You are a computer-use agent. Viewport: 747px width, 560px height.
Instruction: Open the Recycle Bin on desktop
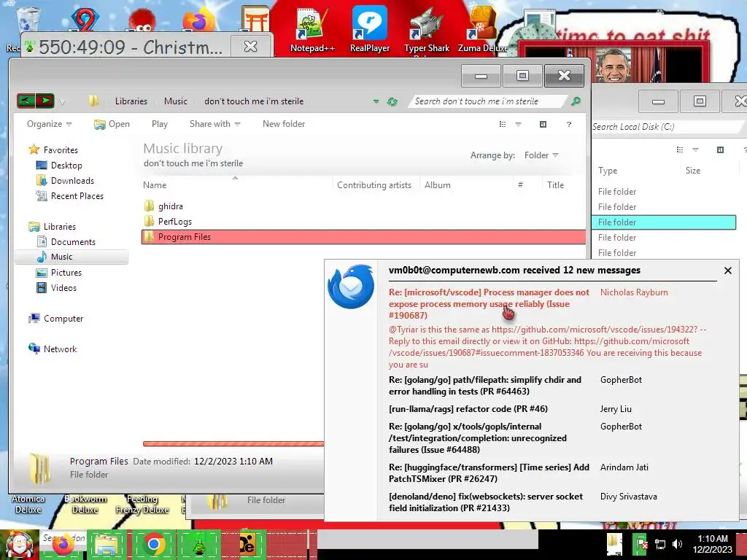[28, 19]
